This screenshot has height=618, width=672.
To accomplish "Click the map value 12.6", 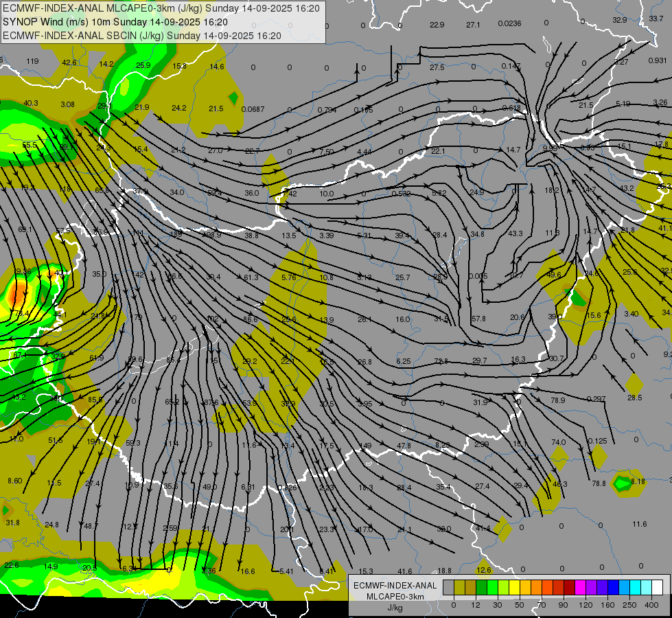I will pos(483,570).
